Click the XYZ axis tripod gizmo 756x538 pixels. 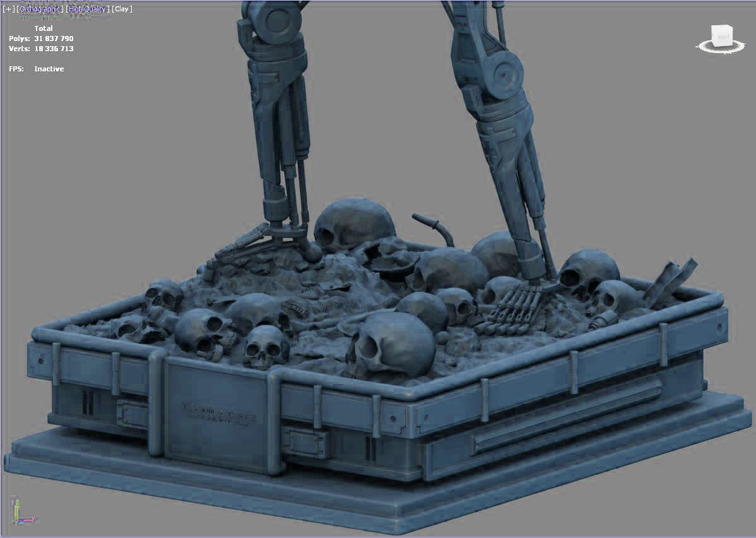22,513
